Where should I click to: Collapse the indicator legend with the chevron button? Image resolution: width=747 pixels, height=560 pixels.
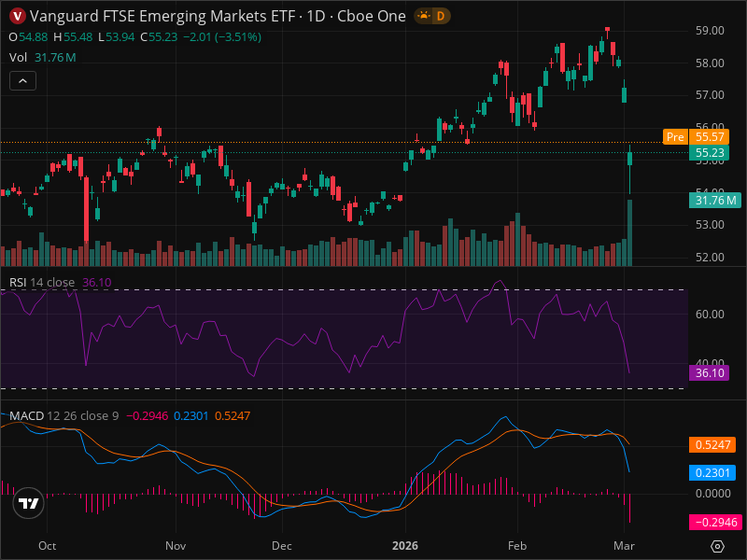[x=22, y=81]
